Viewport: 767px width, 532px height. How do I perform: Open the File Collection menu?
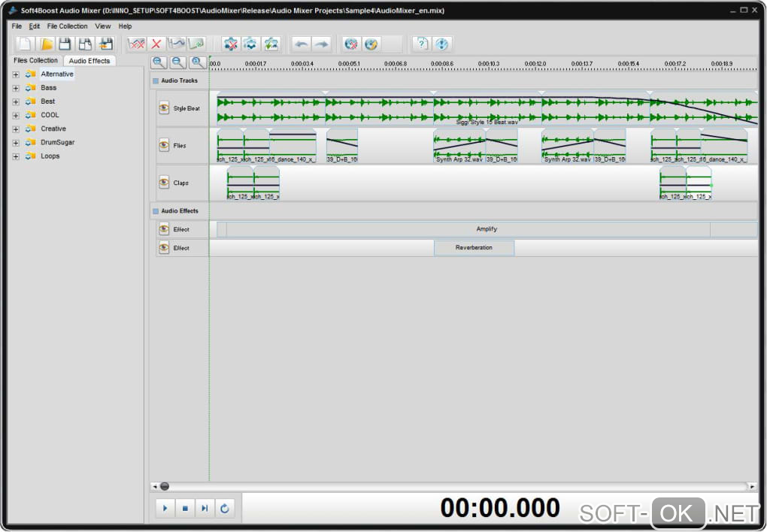click(x=67, y=26)
